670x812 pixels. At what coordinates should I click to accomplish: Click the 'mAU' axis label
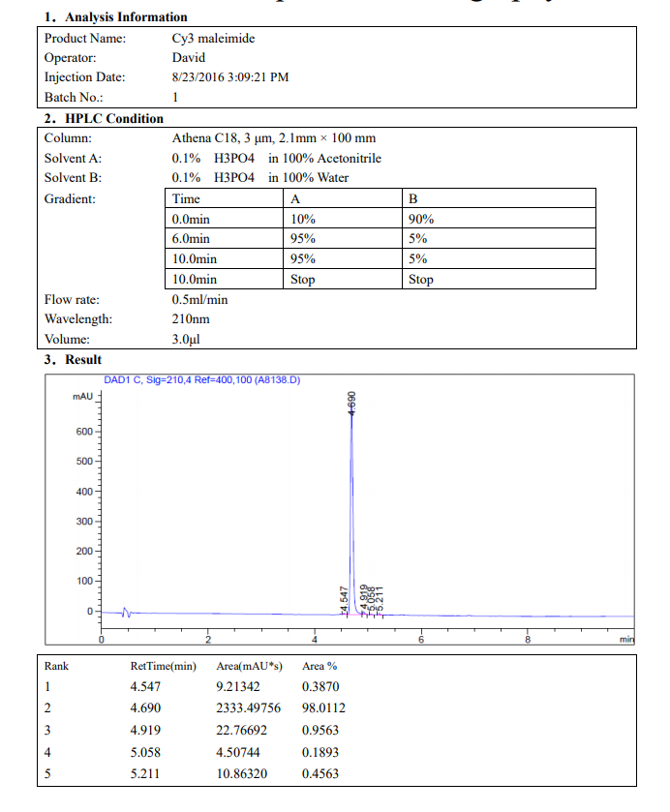(x=83, y=397)
